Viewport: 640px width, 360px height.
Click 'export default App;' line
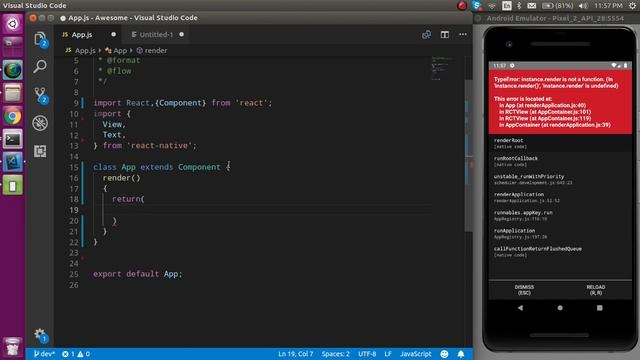click(x=138, y=274)
